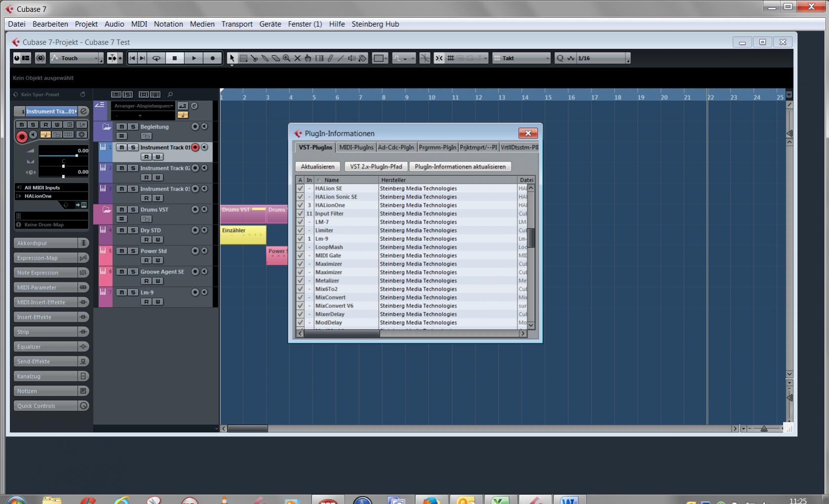Image resolution: width=829 pixels, height=504 pixels.
Task: Start playback with Play button
Action: tap(194, 58)
